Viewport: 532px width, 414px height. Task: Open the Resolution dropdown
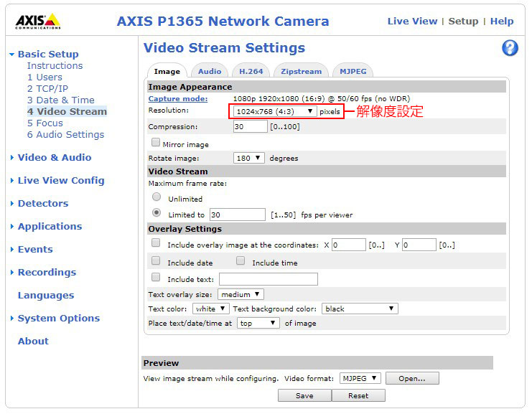(275, 111)
